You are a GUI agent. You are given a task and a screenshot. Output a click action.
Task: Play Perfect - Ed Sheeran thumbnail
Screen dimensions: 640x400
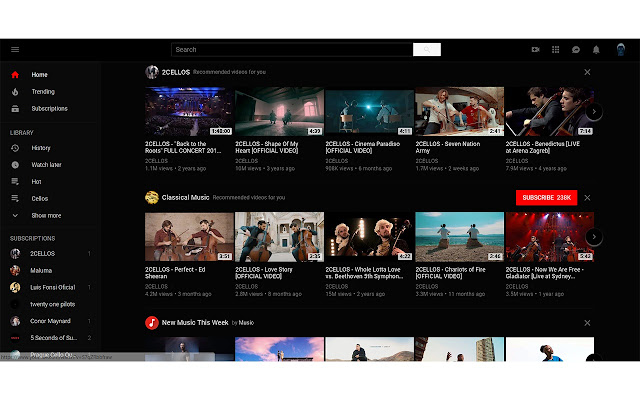click(189, 237)
